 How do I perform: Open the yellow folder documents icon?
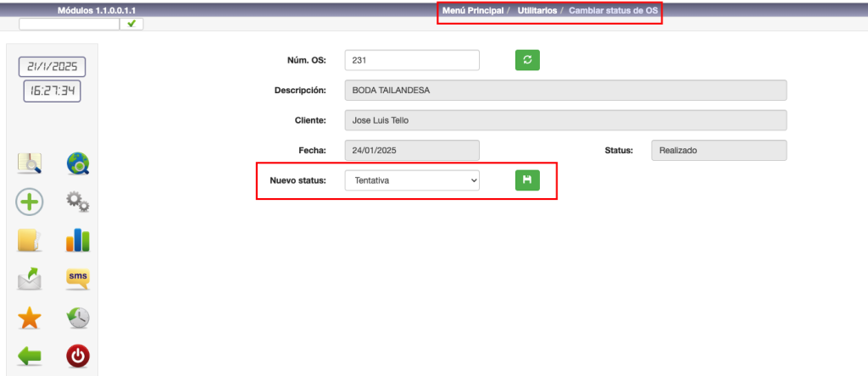(30, 241)
